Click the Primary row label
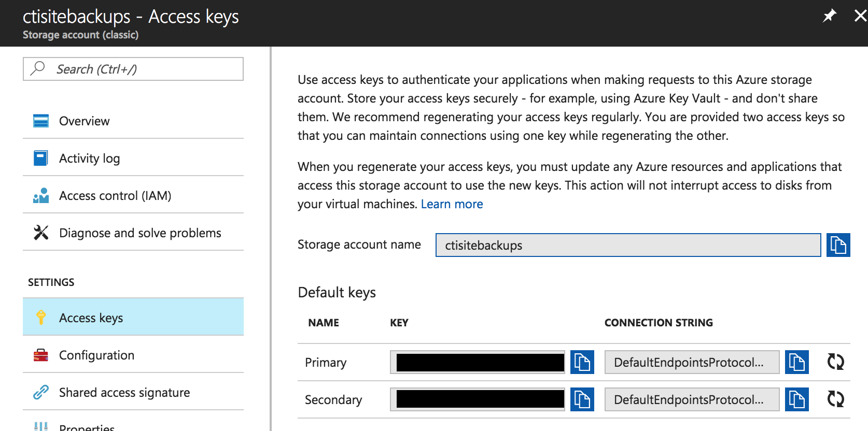Image resolution: width=868 pixels, height=431 pixels. click(326, 363)
